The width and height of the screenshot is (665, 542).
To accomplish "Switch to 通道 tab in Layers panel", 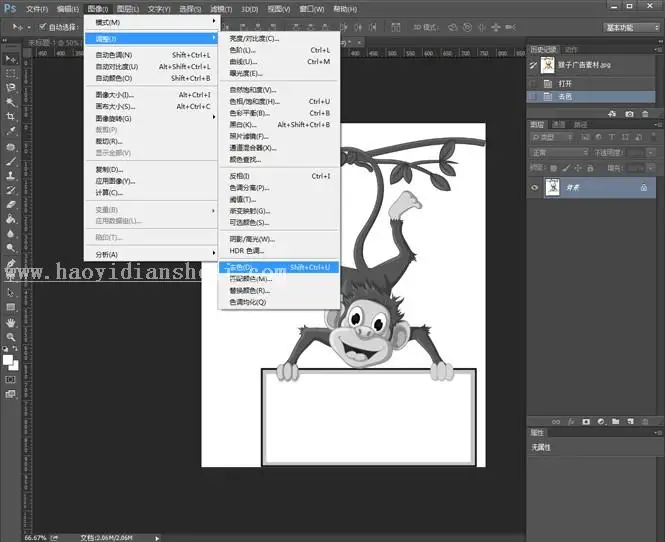I will click(x=558, y=124).
